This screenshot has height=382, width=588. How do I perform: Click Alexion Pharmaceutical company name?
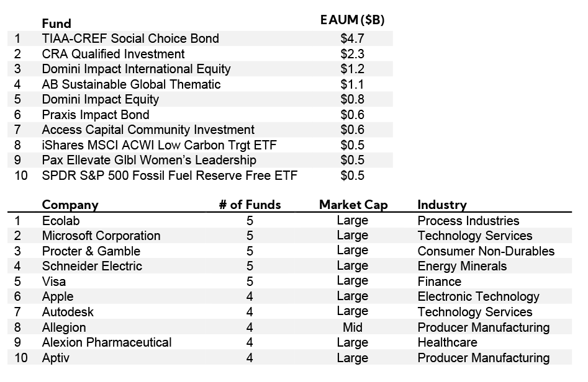(107, 342)
